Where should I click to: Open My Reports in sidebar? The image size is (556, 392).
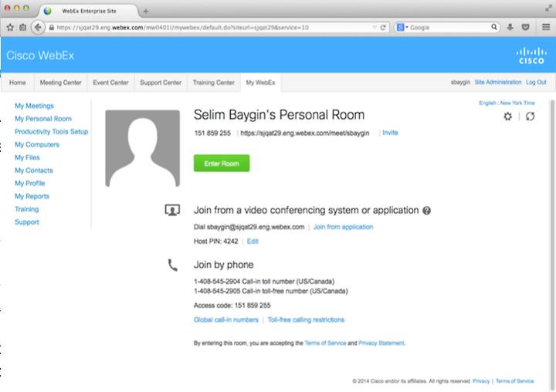click(32, 196)
